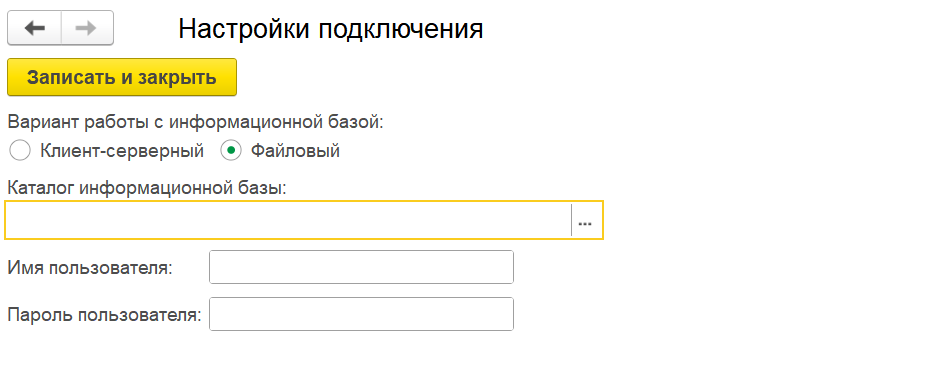Select the Файловый radio button
Viewport: 936px width, 390px height.
230,151
